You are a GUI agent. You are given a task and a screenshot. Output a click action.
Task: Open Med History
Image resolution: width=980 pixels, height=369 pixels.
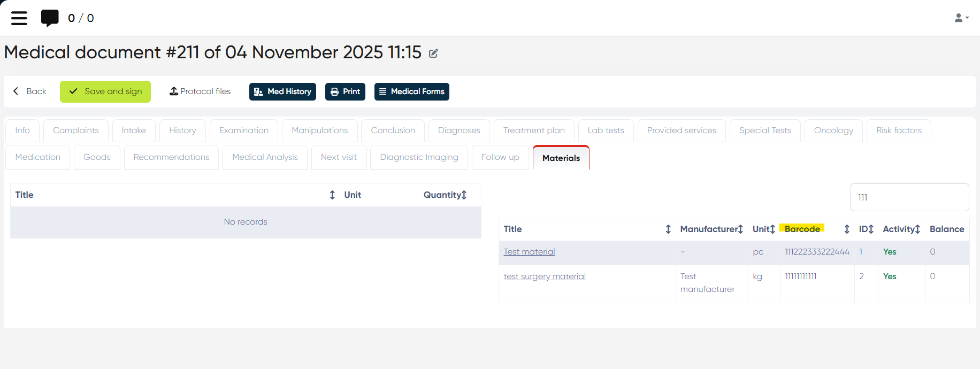click(x=282, y=91)
